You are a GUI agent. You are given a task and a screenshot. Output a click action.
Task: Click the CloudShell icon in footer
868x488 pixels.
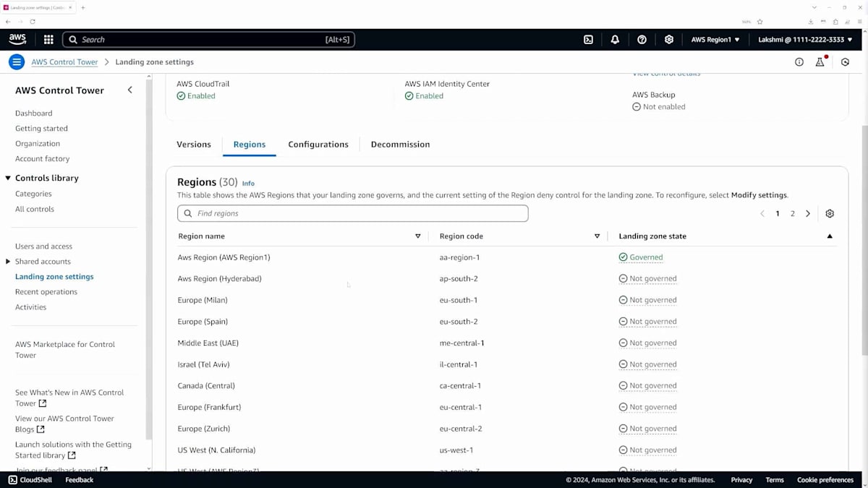[13, 479]
